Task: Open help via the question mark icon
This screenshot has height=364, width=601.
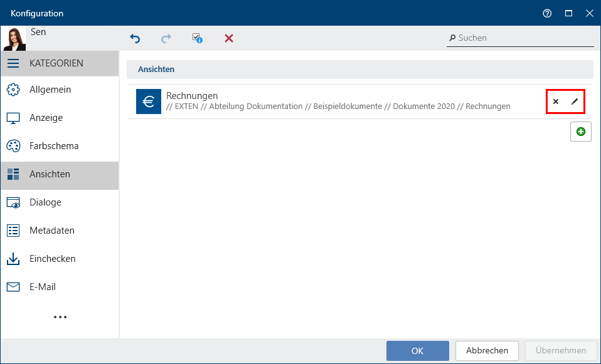Action: [547, 13]
